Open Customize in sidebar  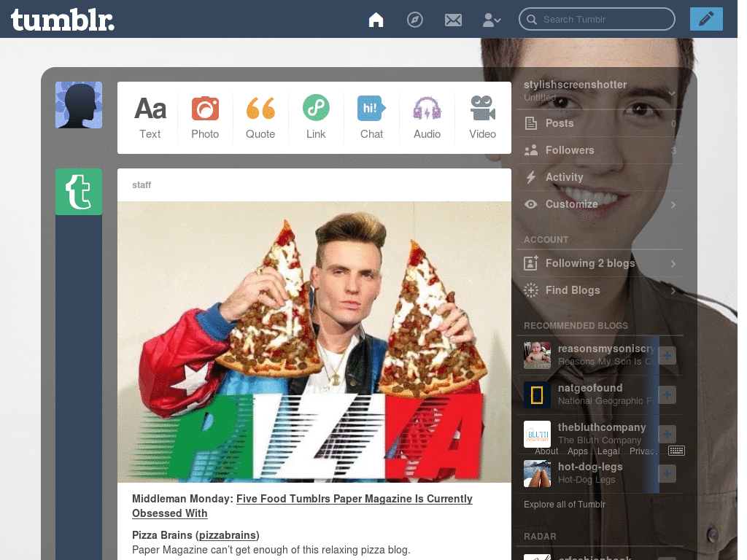(x=600, y=204)
